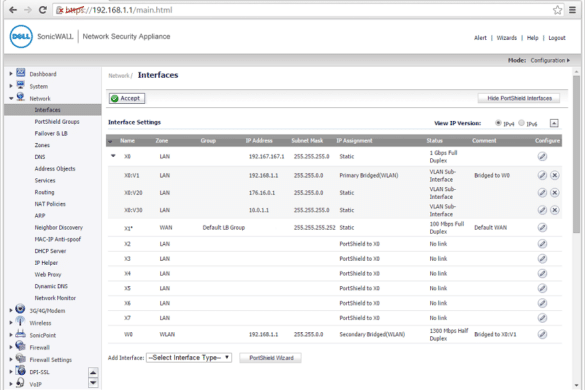Click the Dashboard sidebar icon
Viewport: 585px width, 390px height.
tap(21, 73)
